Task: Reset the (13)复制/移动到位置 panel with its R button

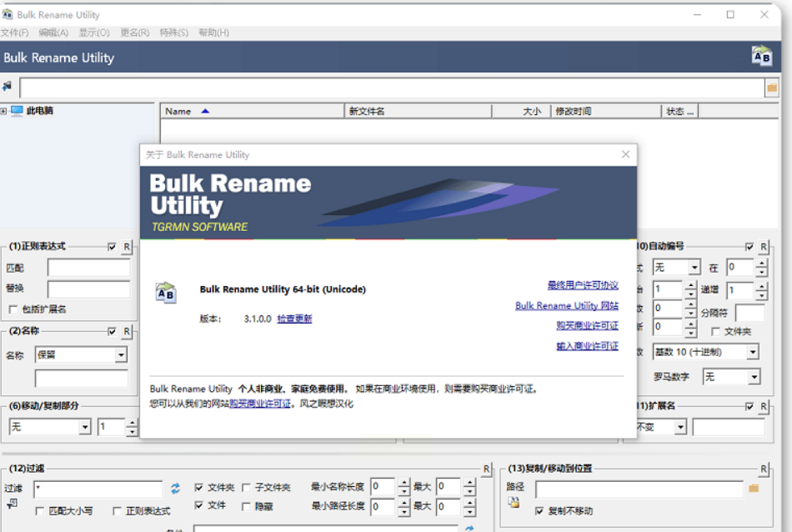Action: click(763, 469)
